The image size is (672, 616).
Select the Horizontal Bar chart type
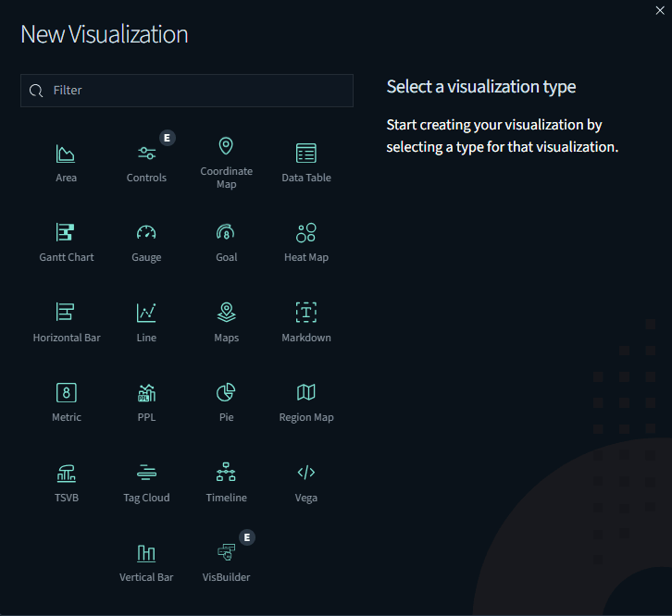click(x=66, y=323)
